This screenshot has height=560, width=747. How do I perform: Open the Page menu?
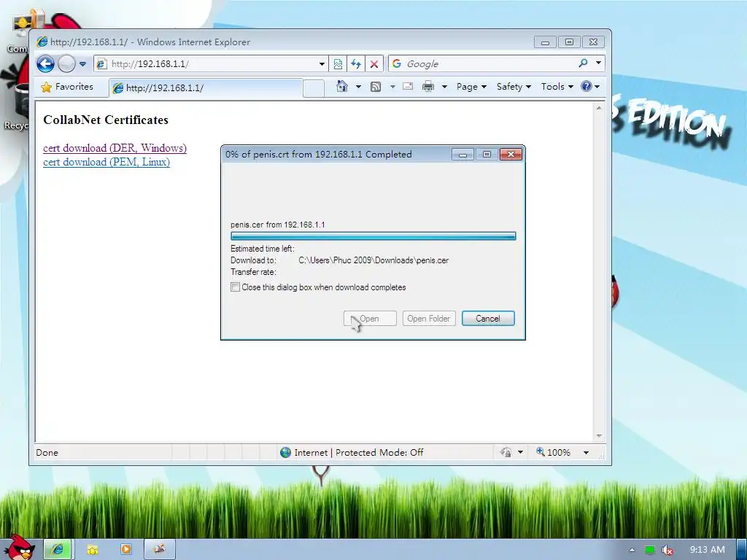click(x=471, y=87)
